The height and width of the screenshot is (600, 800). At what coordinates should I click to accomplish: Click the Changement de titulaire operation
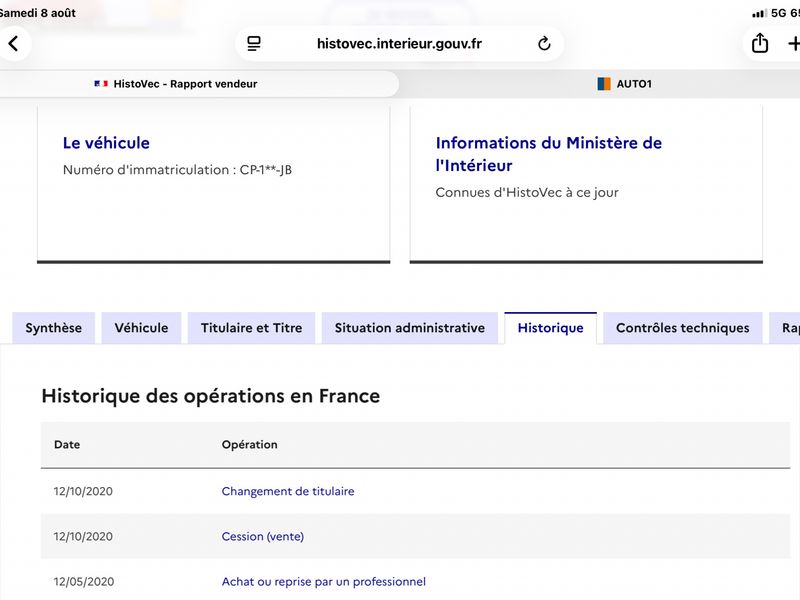click(288, 491)
